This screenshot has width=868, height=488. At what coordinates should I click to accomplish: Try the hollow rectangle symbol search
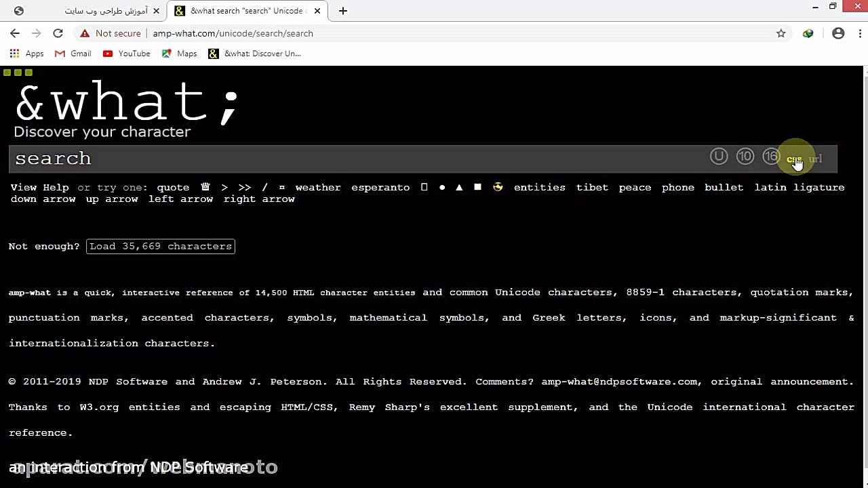coord(425,187)
